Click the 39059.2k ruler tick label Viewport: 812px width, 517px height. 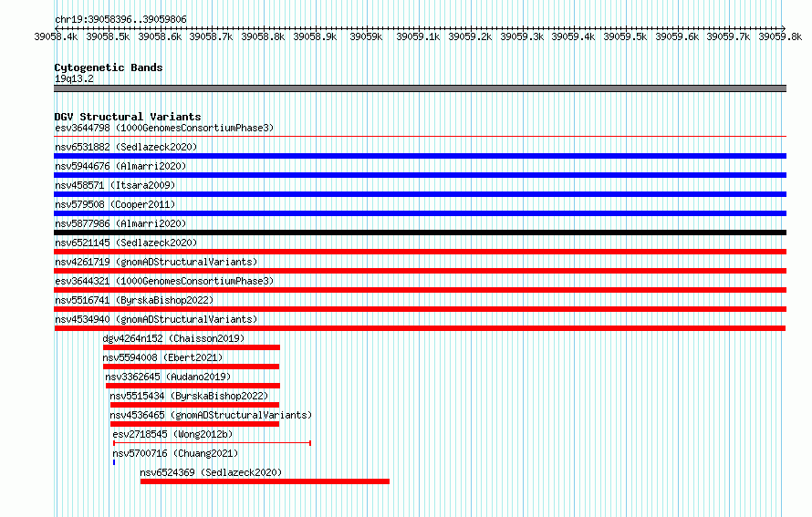(x=470, y=36)
